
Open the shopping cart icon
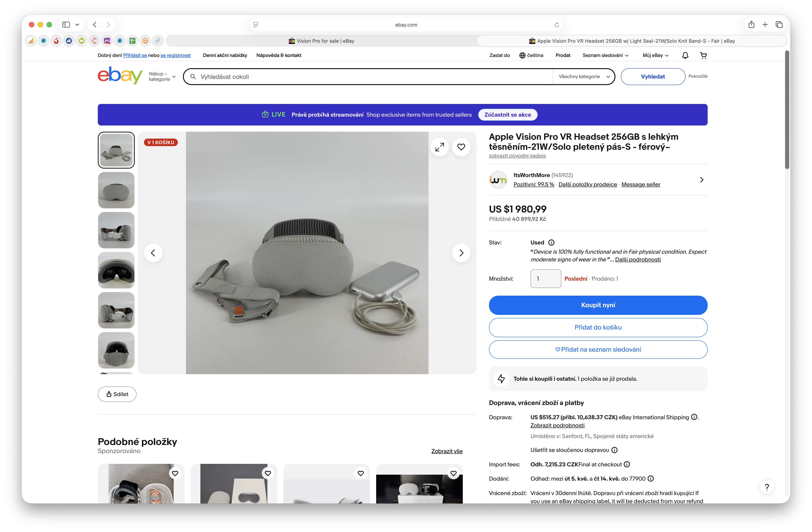703,55
